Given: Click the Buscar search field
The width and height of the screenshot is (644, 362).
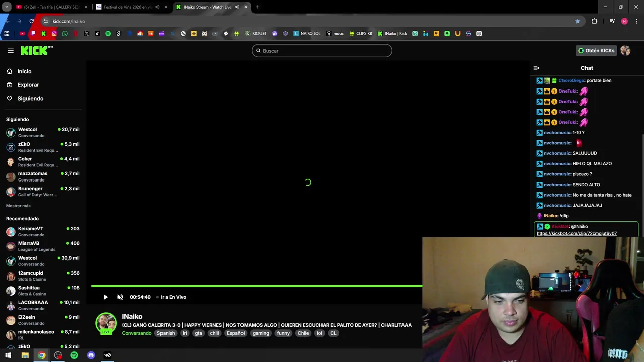Looking at the screenshot, I should pyautogui.click(x=322, y=51).
